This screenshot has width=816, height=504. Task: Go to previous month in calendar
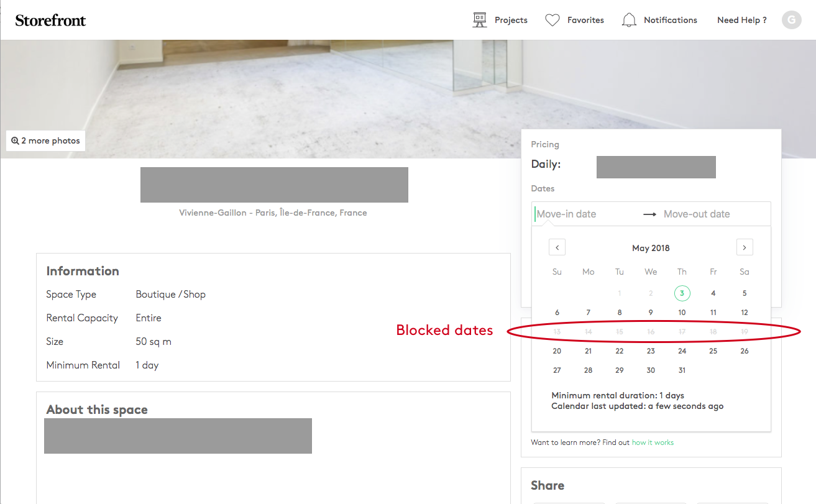point(557,247)
